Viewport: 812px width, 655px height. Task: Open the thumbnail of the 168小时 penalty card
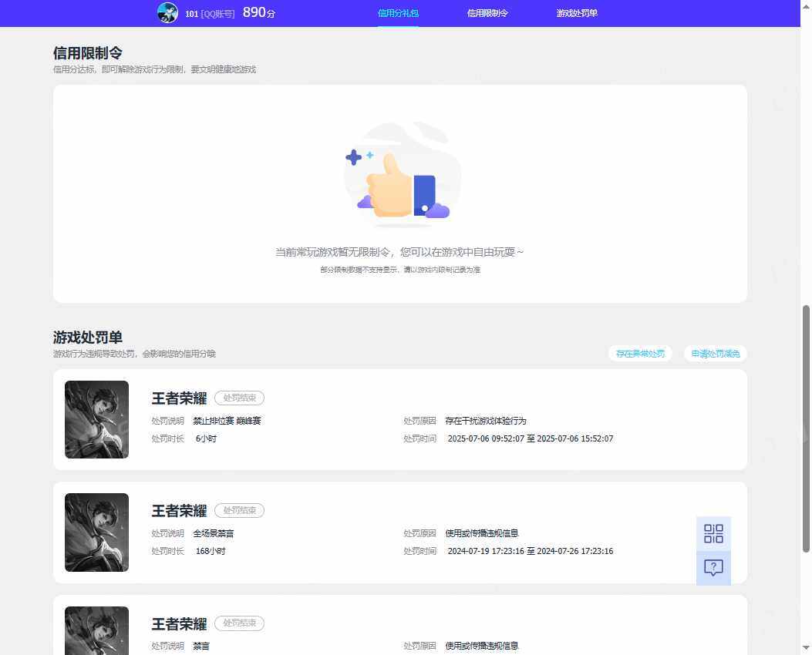click(97, 532)
